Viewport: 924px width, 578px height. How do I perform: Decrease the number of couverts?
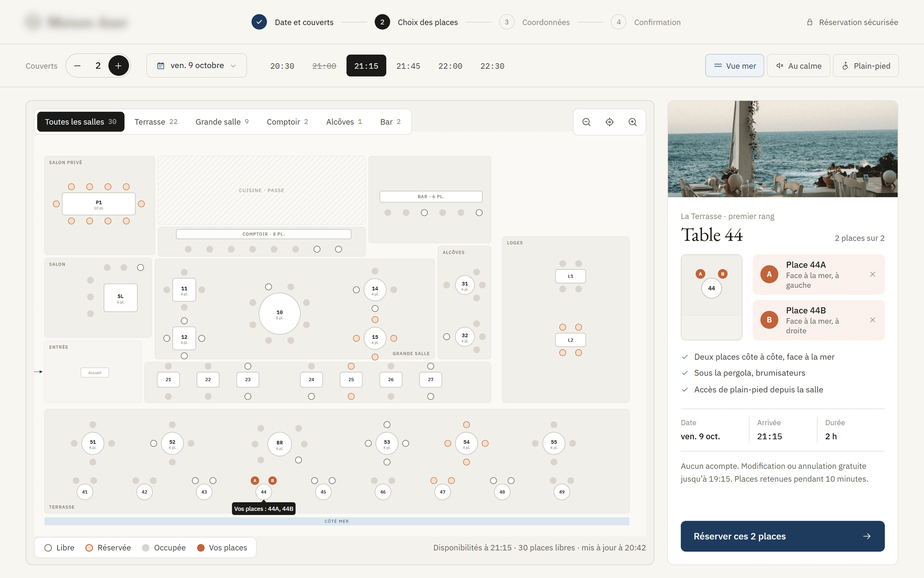coord(77,66)
